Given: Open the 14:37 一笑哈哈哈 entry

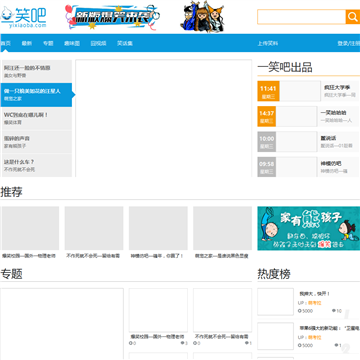Looking at the screenshot, I should (308, 116).
